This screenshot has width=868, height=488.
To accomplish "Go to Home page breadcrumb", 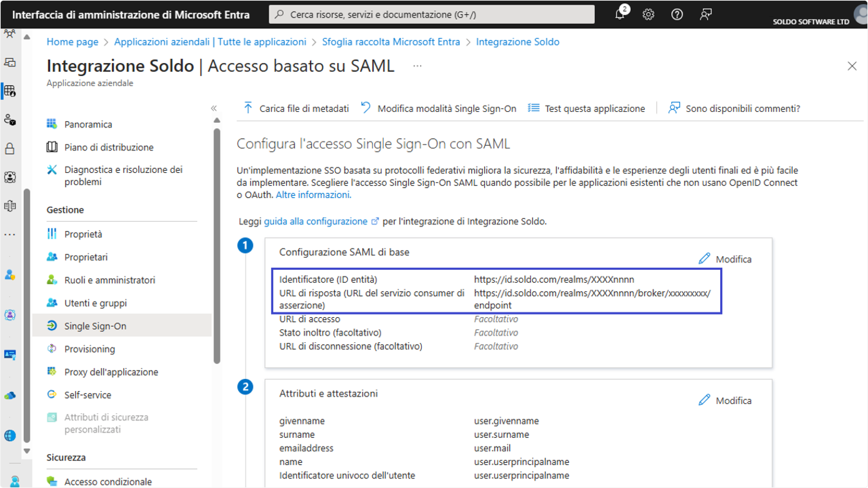I will [72, 42].
